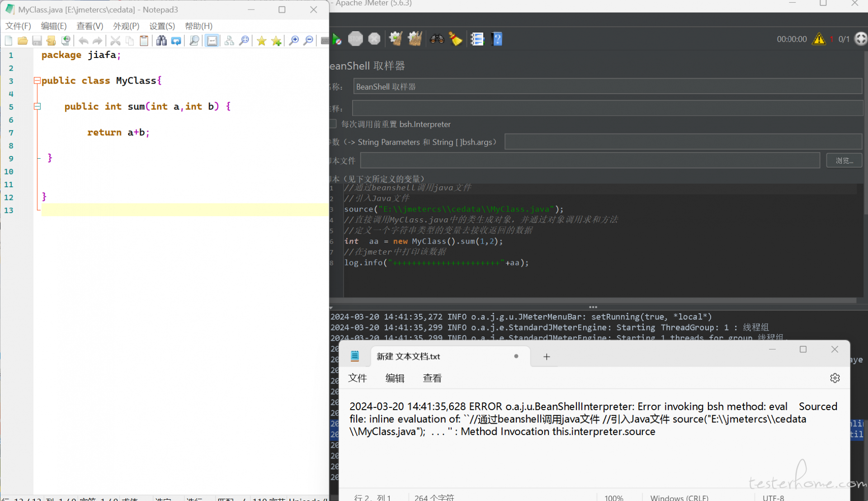868x501 pixels.
Task: Click the Replace icon in Notepad3 toolbar
Action: (176, 41)
